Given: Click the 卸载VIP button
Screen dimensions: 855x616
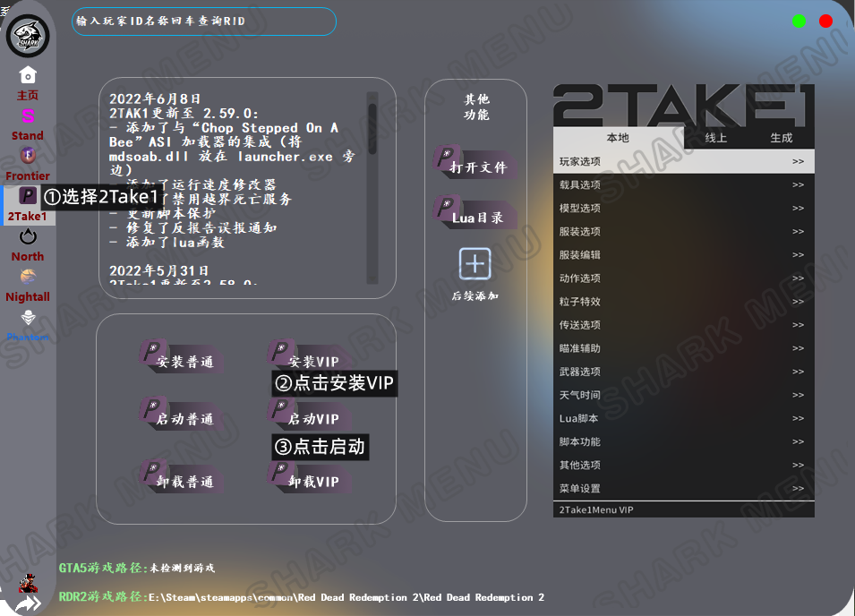Looking at the screenshot, I should click(x=310, y=478).
